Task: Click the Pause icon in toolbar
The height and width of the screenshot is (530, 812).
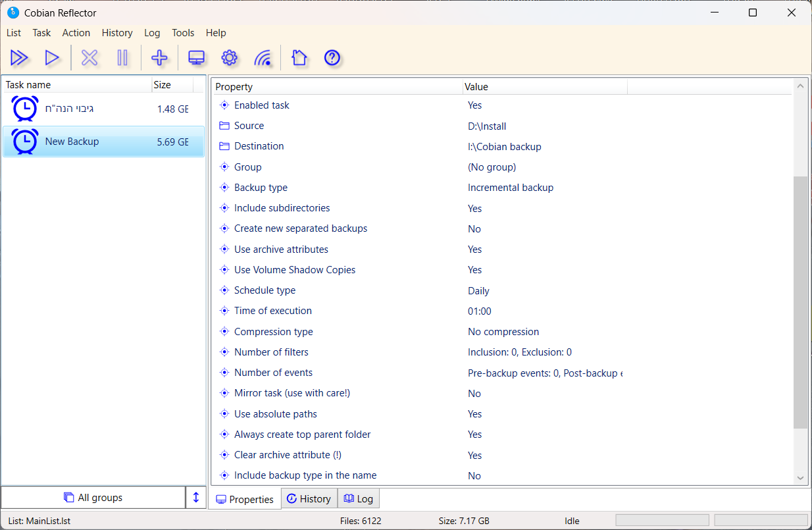Action: point(122,58)
